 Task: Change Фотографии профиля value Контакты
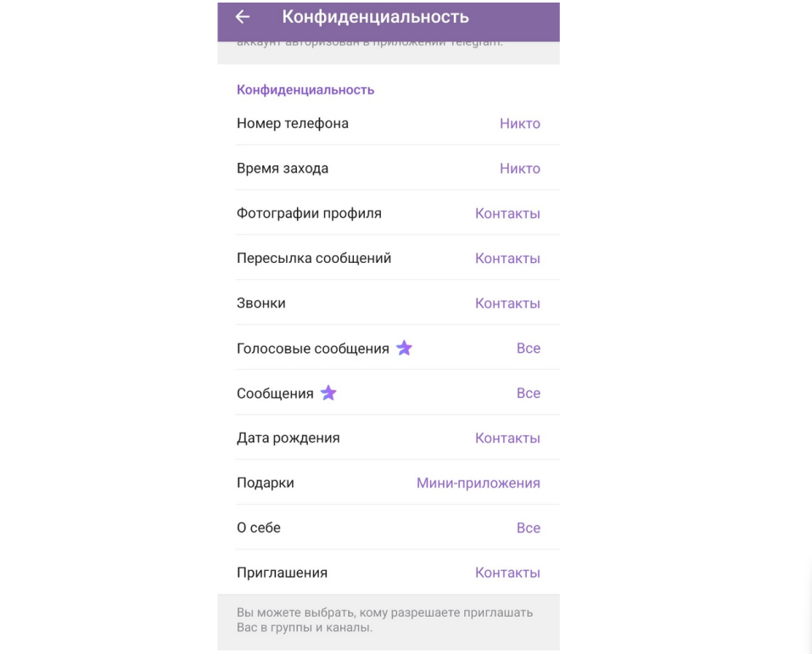[x=507, y=214]
